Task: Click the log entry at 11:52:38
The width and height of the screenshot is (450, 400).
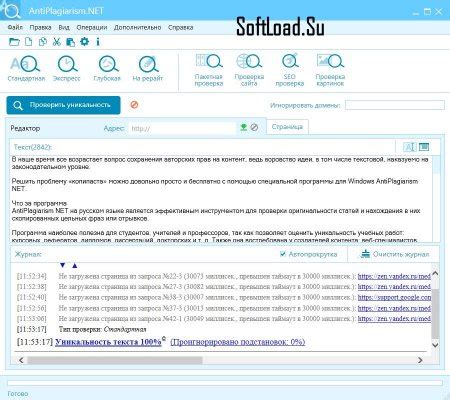Action: (224, 287)
